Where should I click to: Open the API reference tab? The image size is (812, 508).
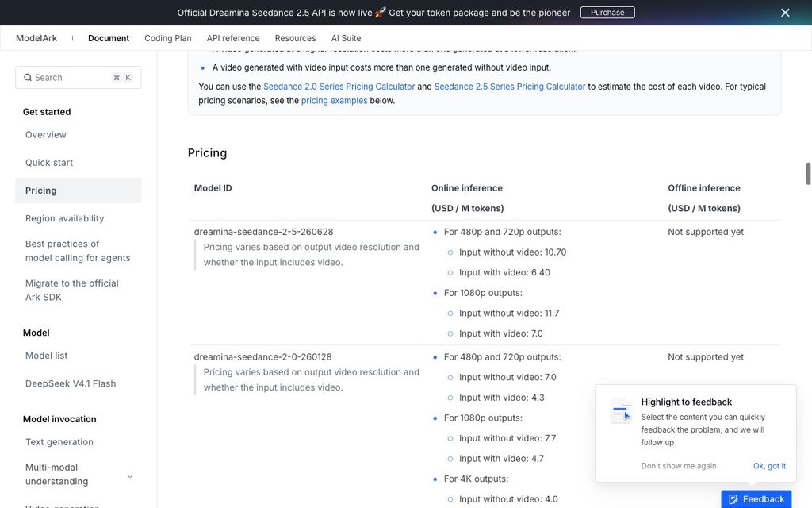point(233,38)
